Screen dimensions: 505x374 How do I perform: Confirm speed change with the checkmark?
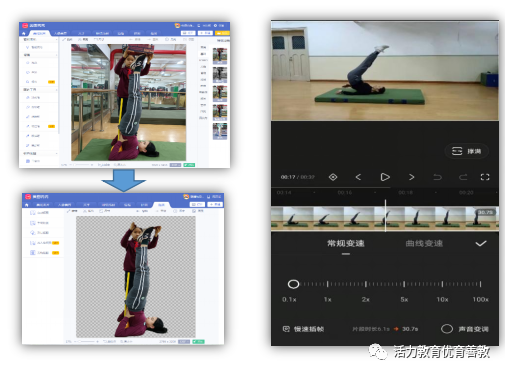[x=481, y=244]
